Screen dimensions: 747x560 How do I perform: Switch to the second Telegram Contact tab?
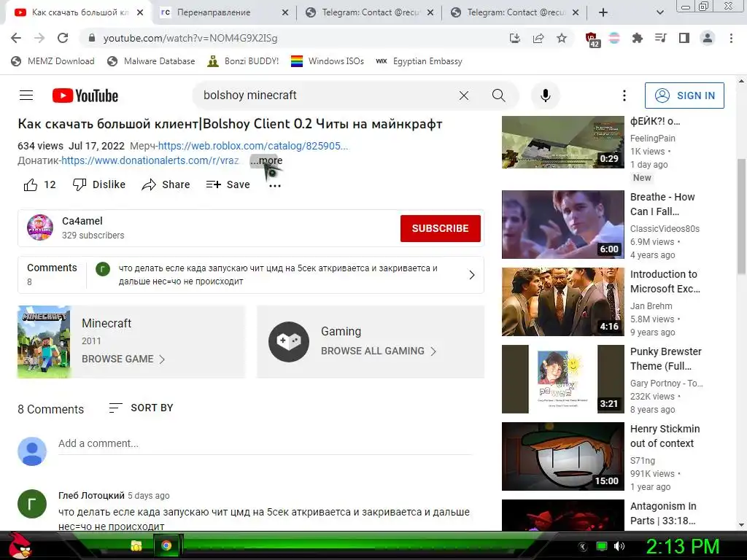pyautogui.click(x=515, y=12)
